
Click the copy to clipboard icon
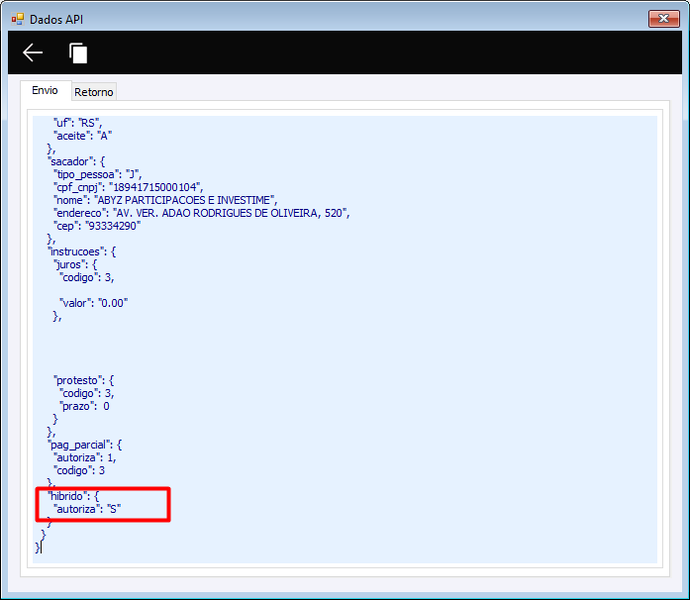pyautogui.click(x=78, y=53)
